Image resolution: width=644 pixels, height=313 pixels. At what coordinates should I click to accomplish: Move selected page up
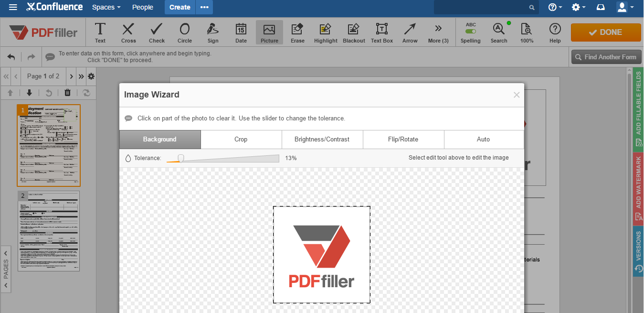click(x=10, y=93)
